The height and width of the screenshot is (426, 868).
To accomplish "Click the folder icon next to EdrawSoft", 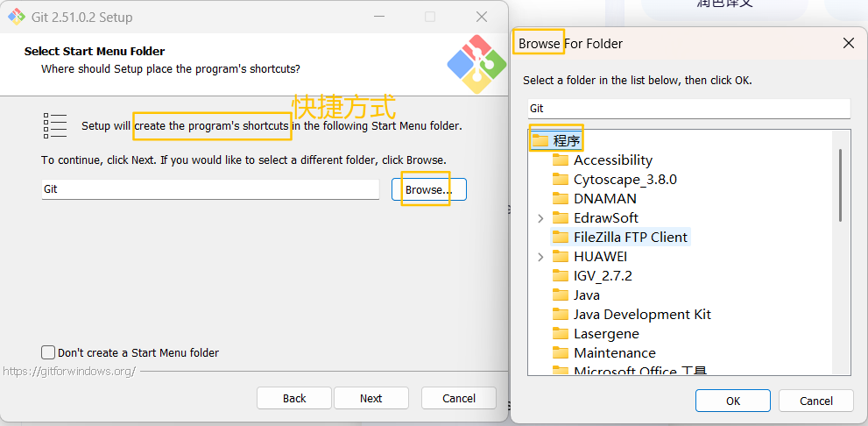I will coord(561,217).
